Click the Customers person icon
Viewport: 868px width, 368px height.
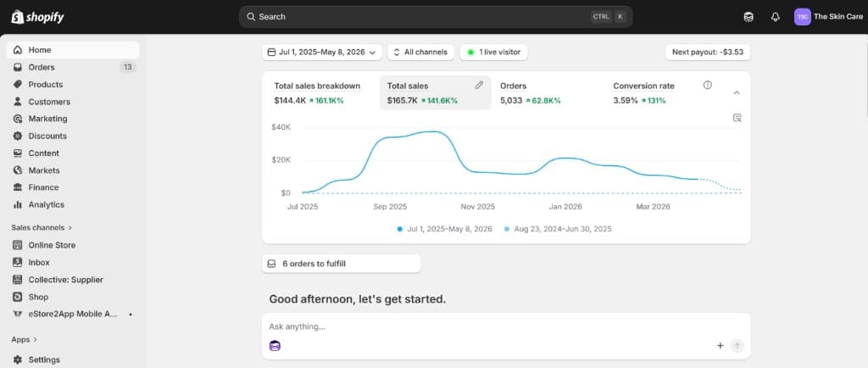[x=18, y=101]
